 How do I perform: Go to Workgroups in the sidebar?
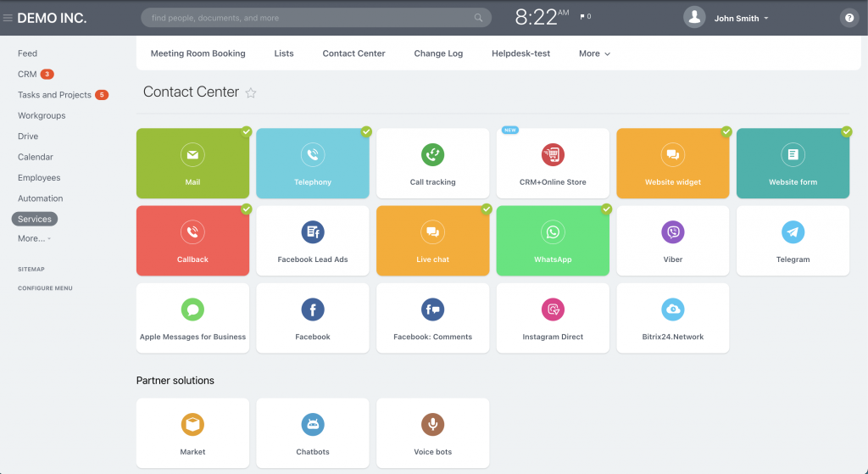pyautogui.click(x=42, y=115)
